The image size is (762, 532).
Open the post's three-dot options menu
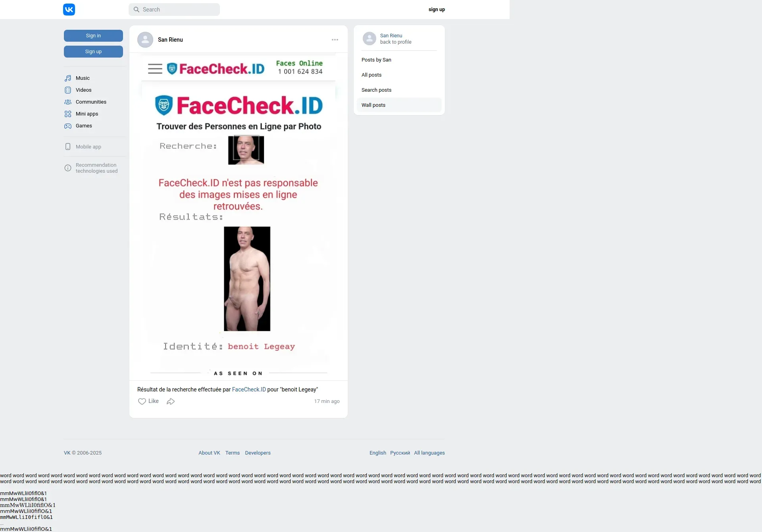[335, 40]
